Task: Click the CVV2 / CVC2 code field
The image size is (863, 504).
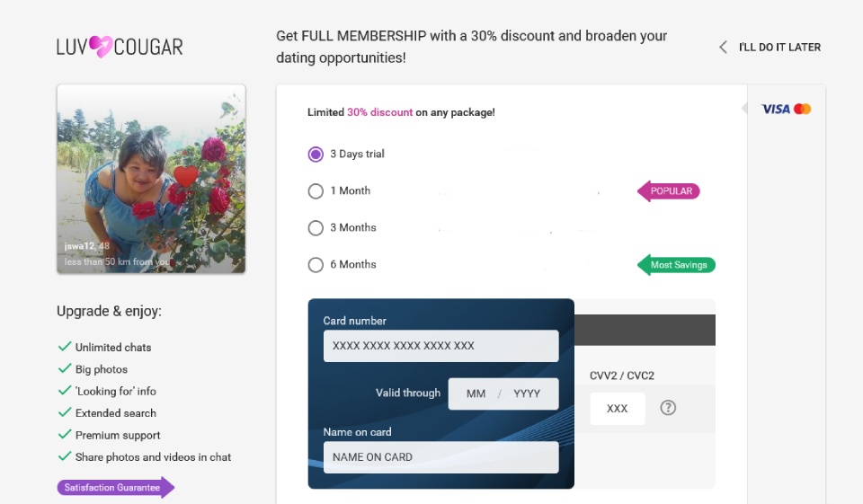Action: click(618, 409)
